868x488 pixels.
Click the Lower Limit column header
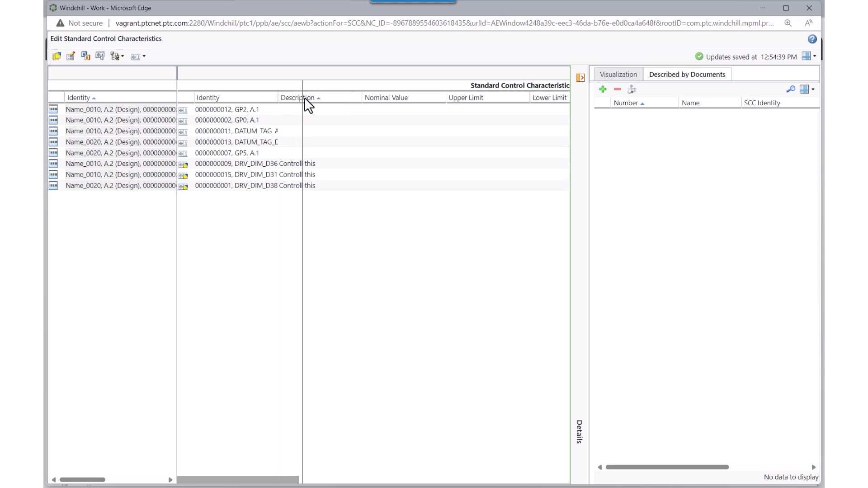[x=549, y=98]
